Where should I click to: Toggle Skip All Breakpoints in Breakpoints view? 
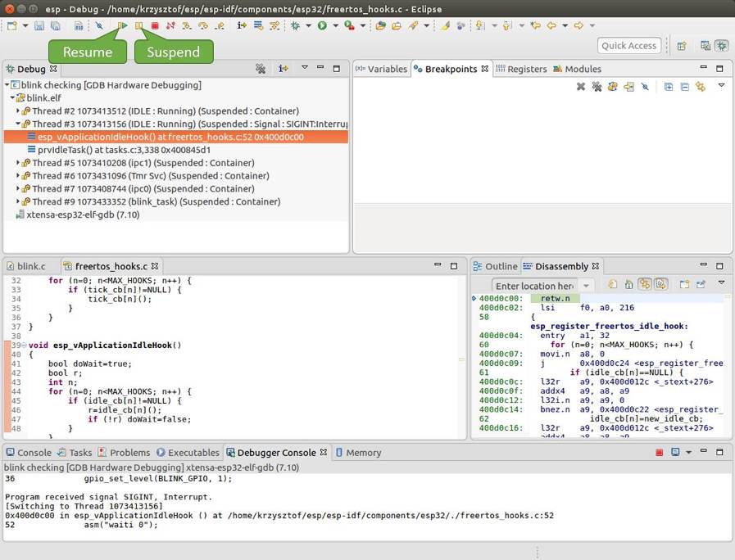pyautogui.click(x=645, y=86)
